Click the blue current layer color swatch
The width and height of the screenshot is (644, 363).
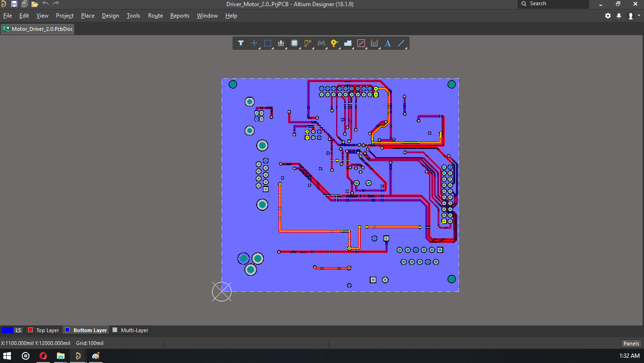tap(7, 330)
